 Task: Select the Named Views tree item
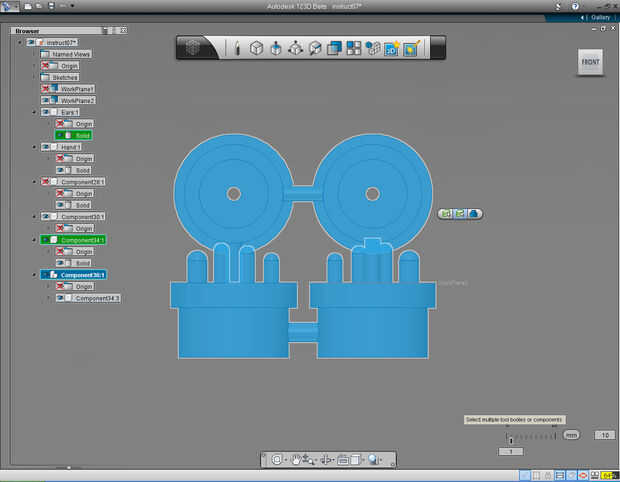click(x=66, y=54)
